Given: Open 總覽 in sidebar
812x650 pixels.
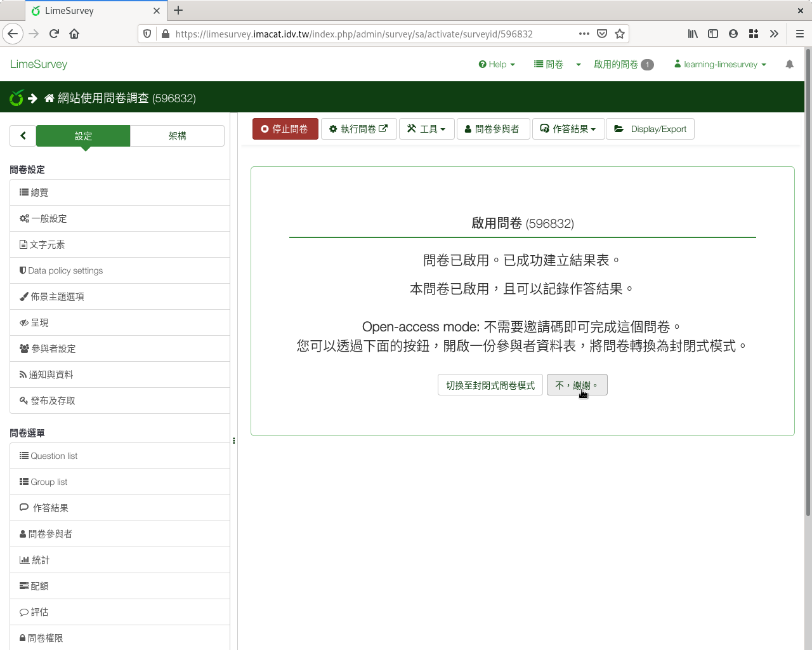Looking at the screenshot, I should point(120,192).
